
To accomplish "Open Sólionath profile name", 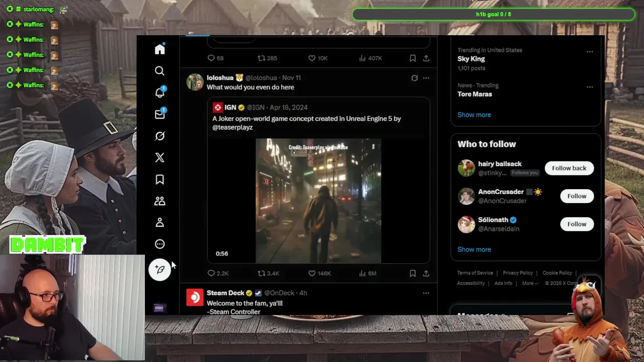I will pyautogui.click(x=493, y=220).
